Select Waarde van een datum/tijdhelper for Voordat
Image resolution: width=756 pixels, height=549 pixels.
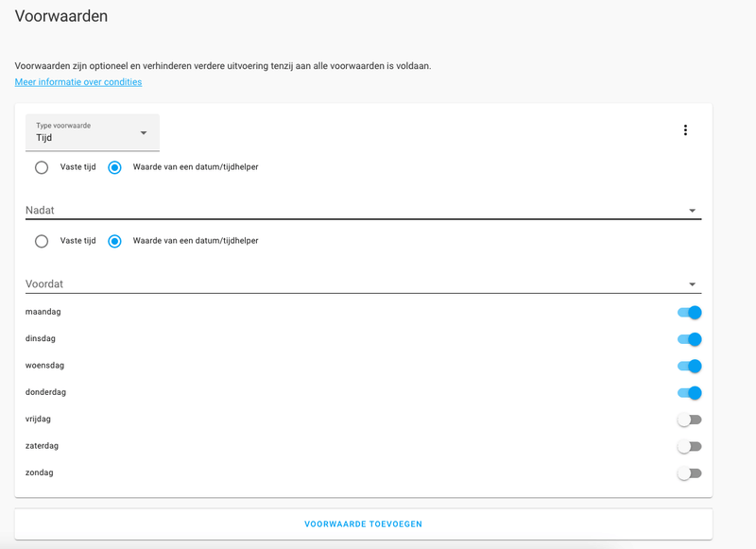pyautogui.click(x=113, y=241)
